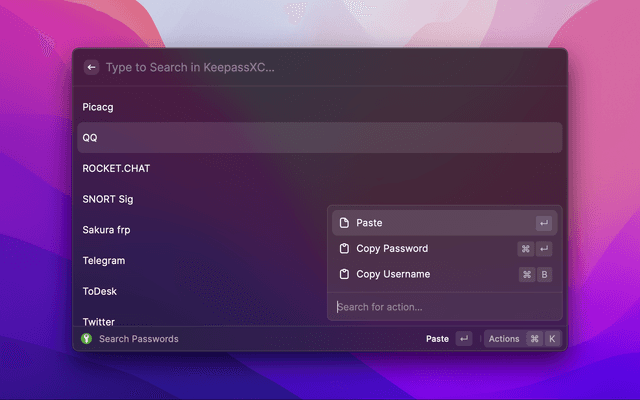Click the Search Passwords label
The height and width of the screenshot is (400, 640).
pos(139,339)
